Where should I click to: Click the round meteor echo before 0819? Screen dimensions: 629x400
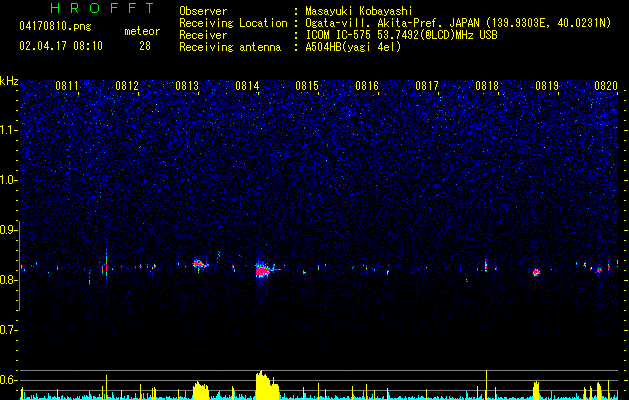(x=537, y=272)
